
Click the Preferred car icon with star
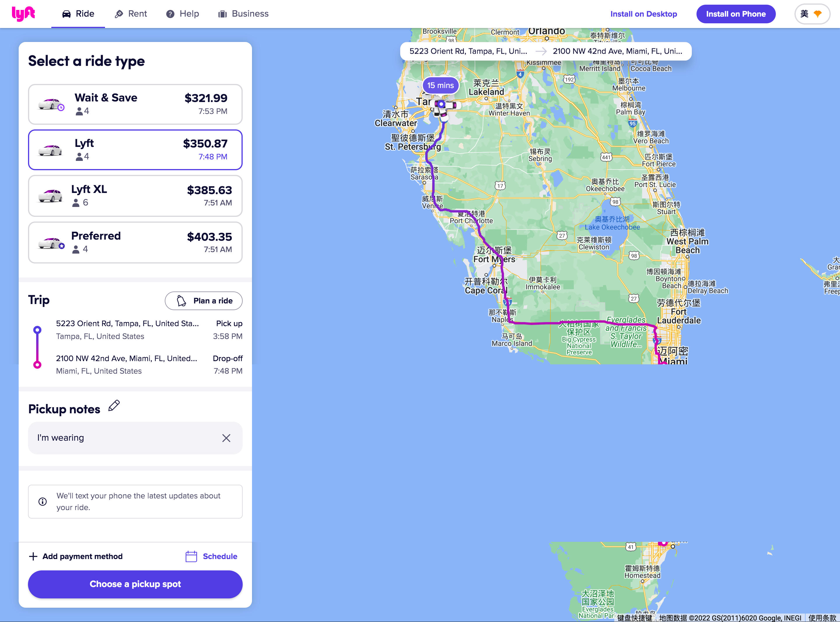pos(51,243)
